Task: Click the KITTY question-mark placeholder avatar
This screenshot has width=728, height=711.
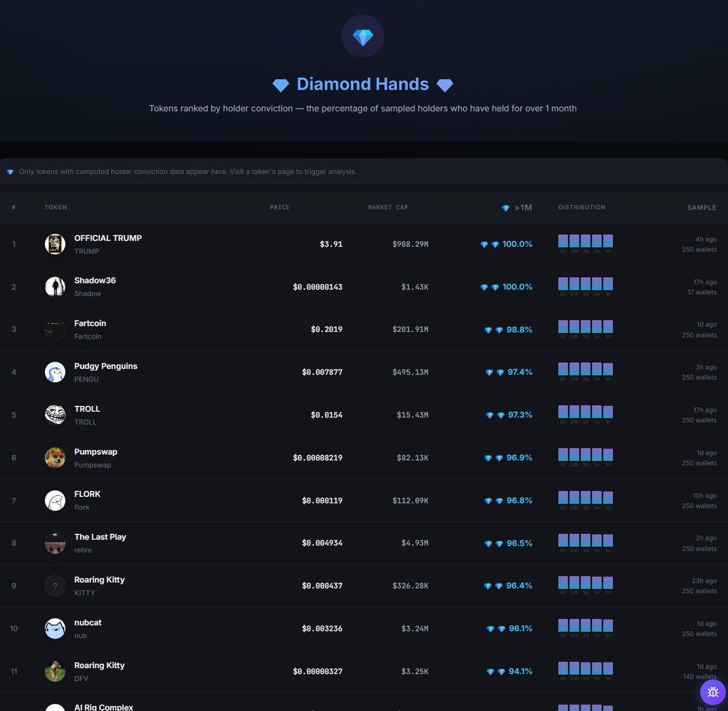Action: click(x=55, y=585)
